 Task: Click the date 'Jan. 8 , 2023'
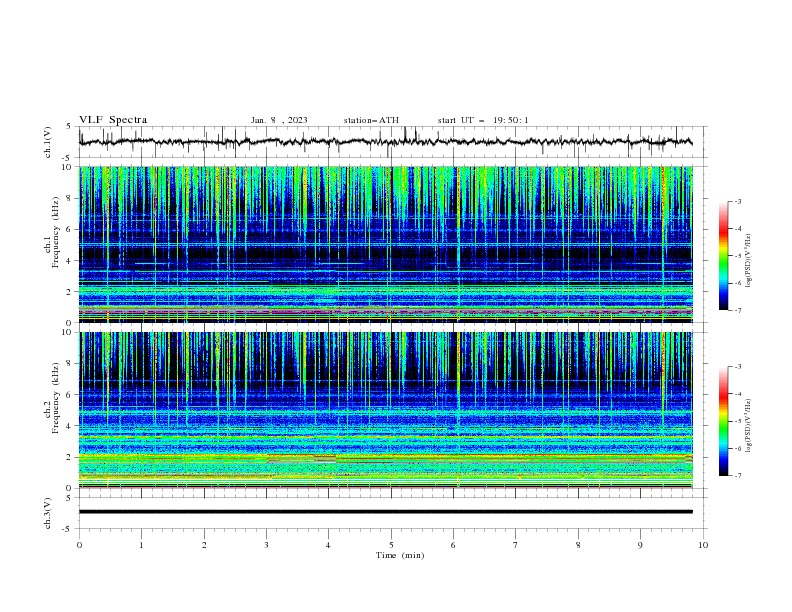pos(279,120)
